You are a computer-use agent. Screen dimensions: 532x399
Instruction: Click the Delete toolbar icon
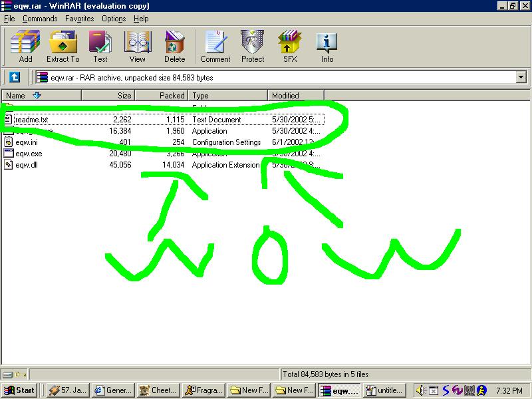[x=175, y=46]
